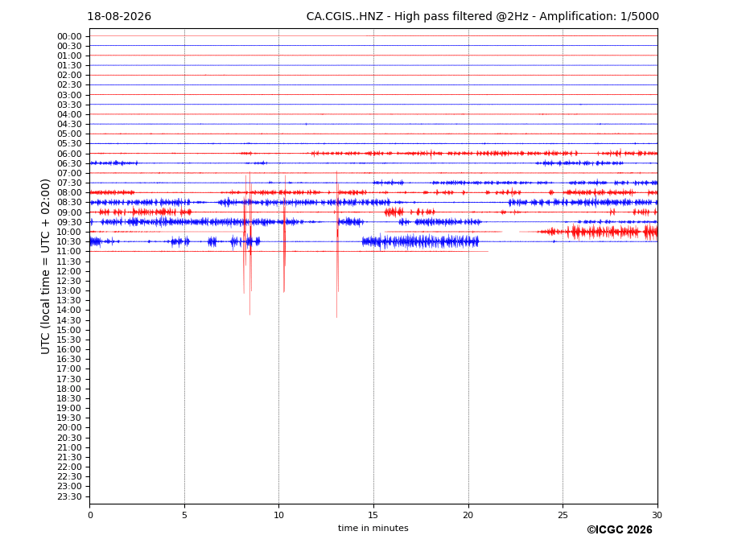
Task: Click the x-axis tick label 10
Action: [x=278, y=515]
